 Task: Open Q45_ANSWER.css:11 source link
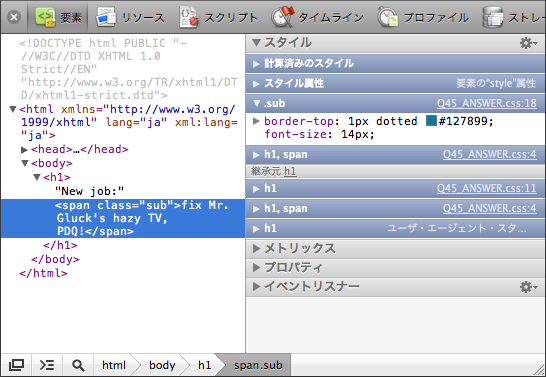point(486,188)
